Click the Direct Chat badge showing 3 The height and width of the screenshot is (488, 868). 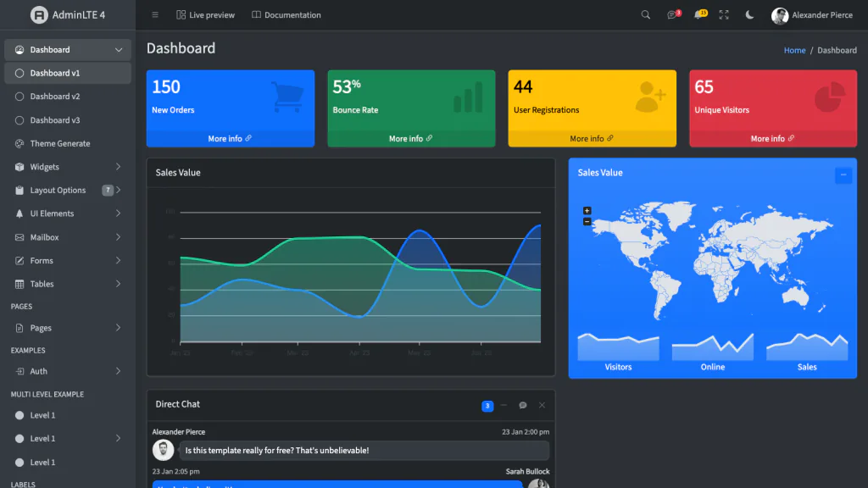487,406
